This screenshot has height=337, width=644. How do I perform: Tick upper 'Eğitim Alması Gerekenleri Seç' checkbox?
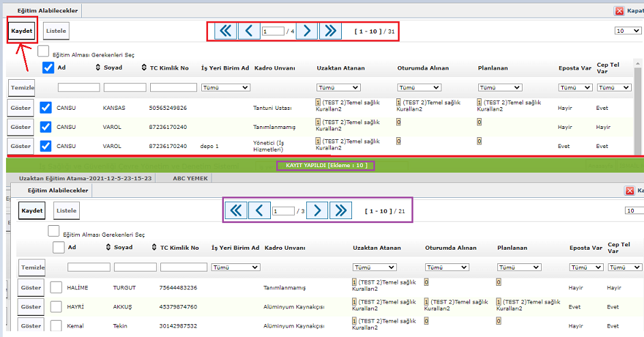[x=43, y=51]
